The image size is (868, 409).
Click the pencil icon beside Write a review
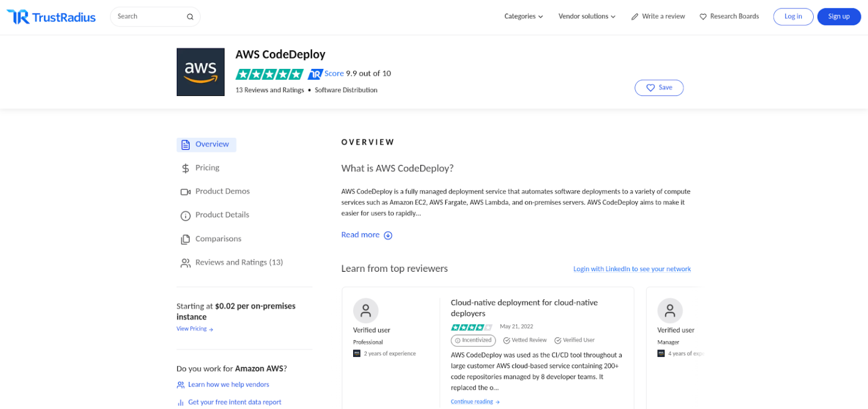(634, 16)
